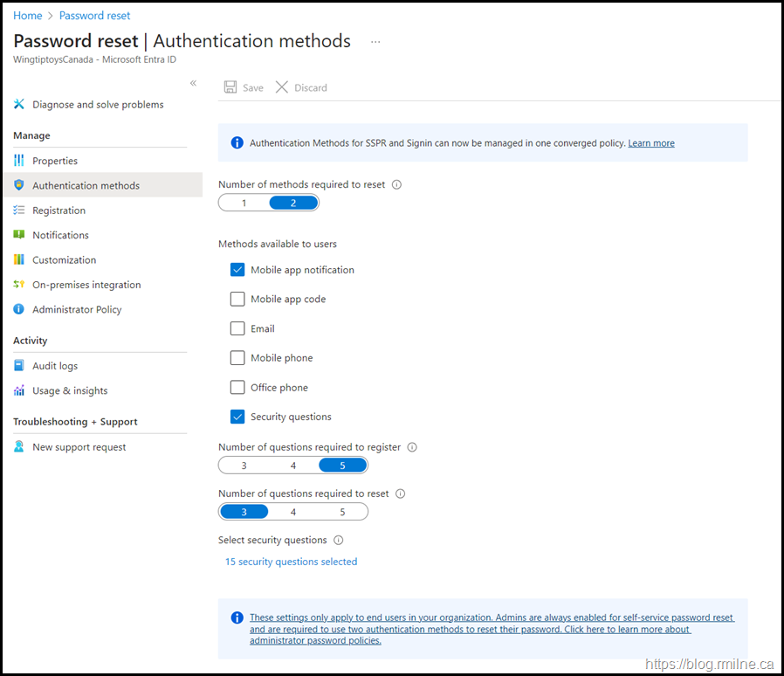784x676 pixels.
Task: Uncheck Mobile app notification checkbox
Action: click(x=237, y=270)
